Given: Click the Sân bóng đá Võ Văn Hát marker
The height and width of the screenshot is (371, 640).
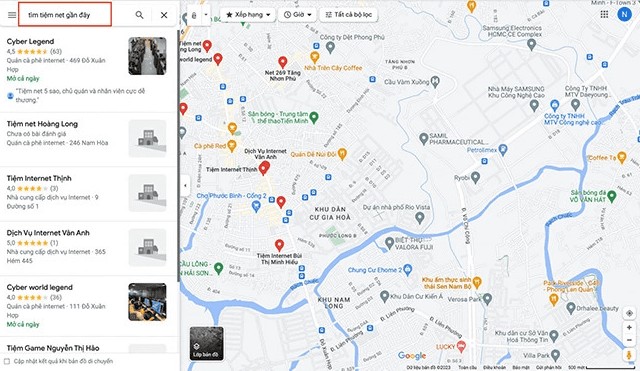Looking at the screenshot, I should [611, 196].
